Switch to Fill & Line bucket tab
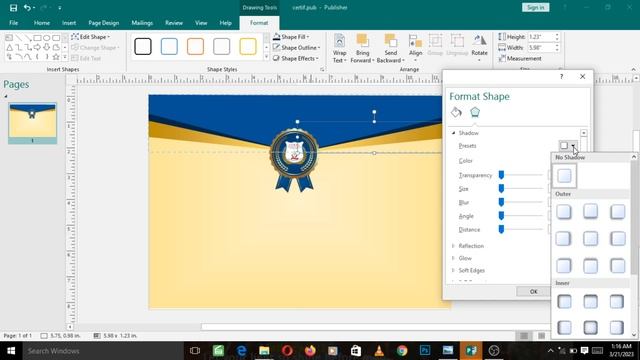Image resolution: width=640 pixels, height=360 pixels. click(456, 112)
